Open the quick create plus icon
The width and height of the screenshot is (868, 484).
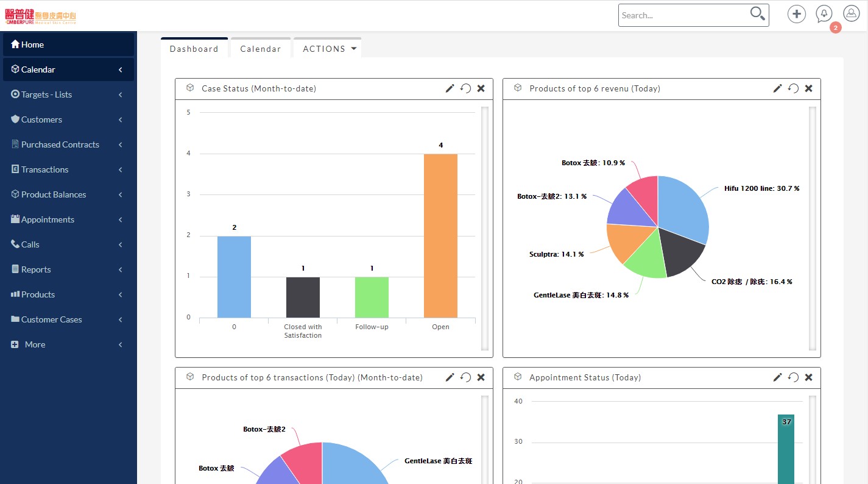tap(797, 14)
